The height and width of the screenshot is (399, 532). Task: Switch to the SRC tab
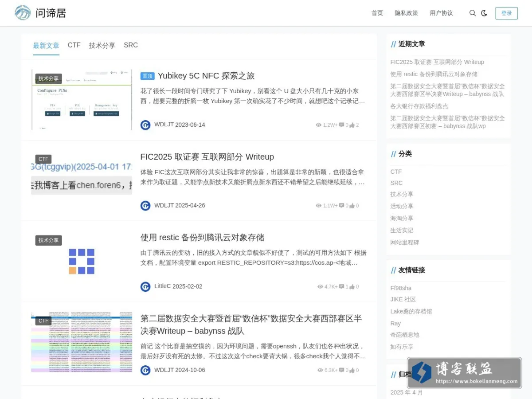[131, 45]
